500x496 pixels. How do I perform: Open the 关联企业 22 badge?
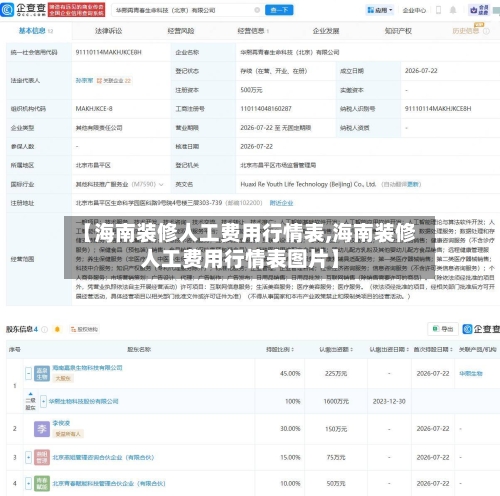[114, 81]
